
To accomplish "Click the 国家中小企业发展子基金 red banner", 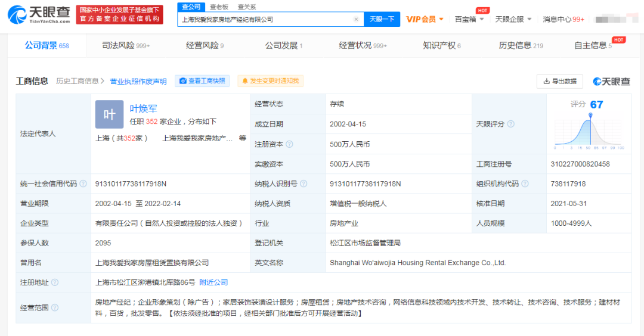I will pyautogui.click(x=119, y=15).
